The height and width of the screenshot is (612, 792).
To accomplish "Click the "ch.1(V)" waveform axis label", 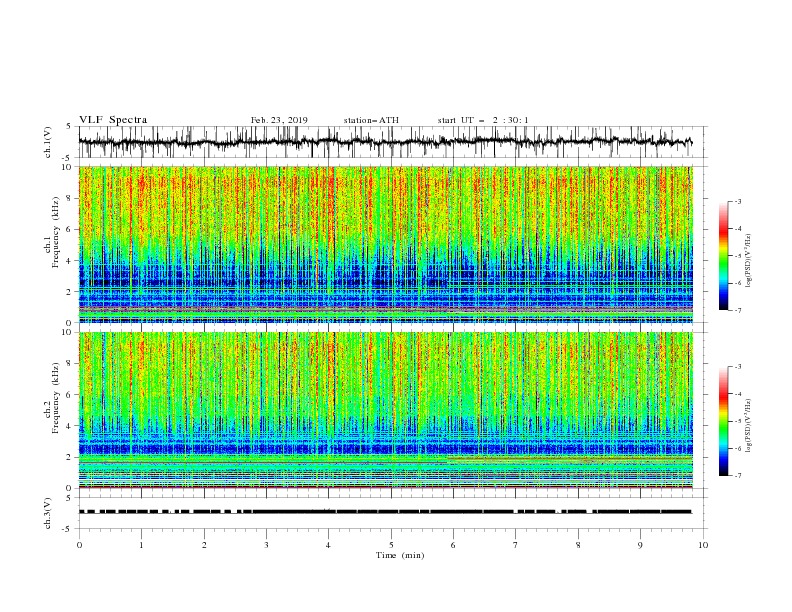I will (48, 142).
